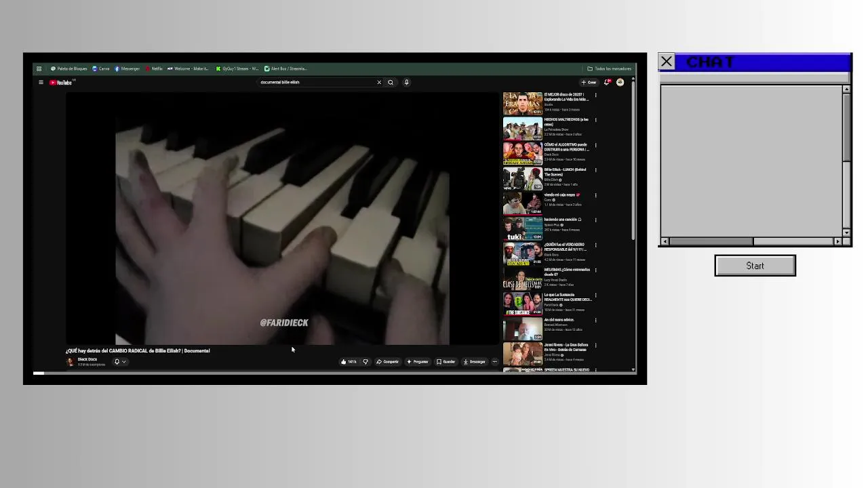The height and width of the screenshot is (488, 868).
Task: Expand the notification bell dropdown chevron
Action: coord(123,362)
